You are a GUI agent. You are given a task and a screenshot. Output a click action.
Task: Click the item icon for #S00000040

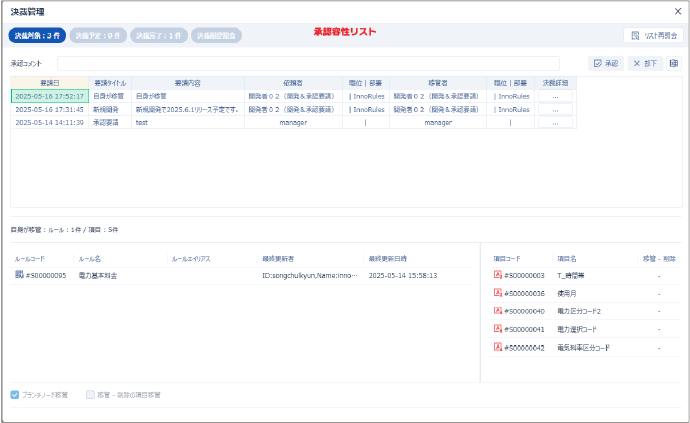click(x=497, y=311)
